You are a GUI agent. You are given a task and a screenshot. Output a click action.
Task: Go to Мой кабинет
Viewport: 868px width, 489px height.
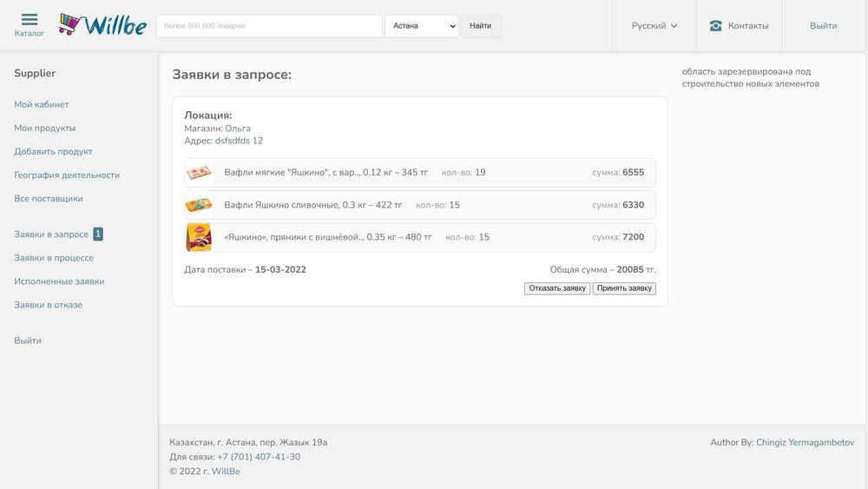coord(42,104)
